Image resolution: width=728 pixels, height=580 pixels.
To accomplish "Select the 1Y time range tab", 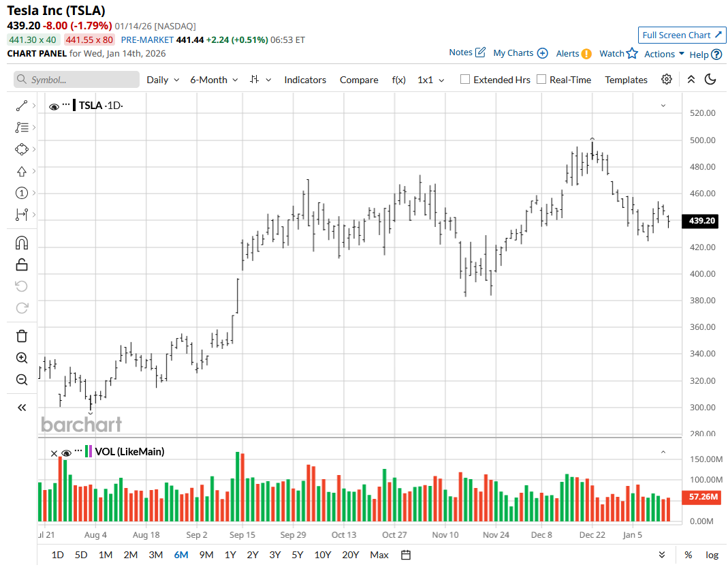I will [x=230, y=555].
